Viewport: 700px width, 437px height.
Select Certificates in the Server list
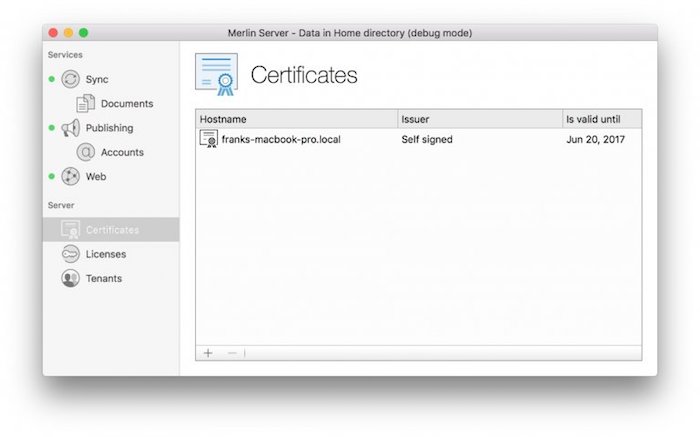pyautogui.click(x=111, y=229)
